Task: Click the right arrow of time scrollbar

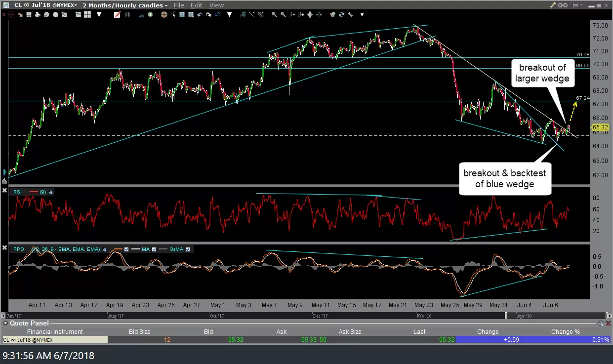Action: [610, 316]
